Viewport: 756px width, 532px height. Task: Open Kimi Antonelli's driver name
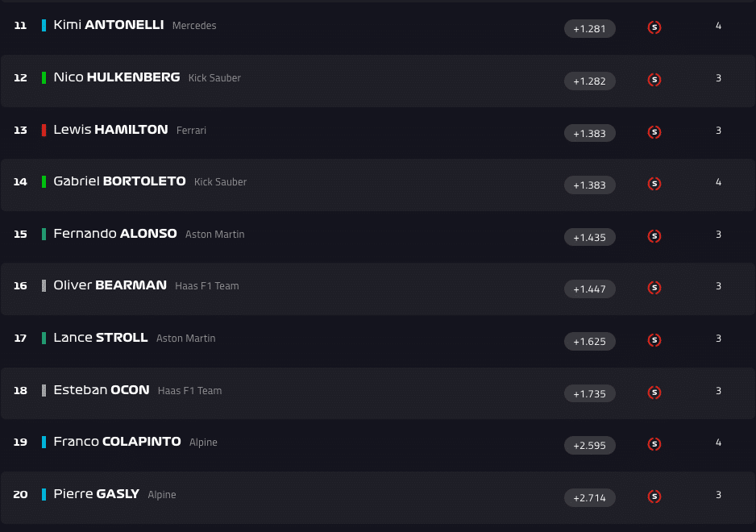coord(108,25)
